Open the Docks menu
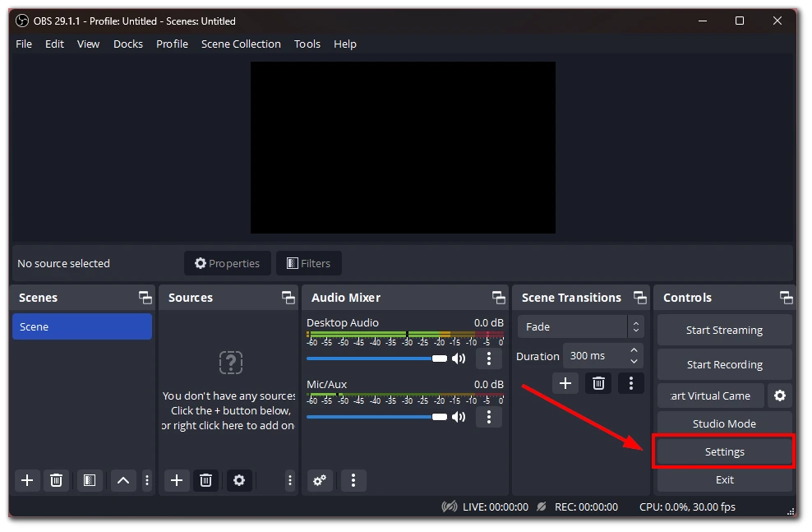 tap(128, 44)
